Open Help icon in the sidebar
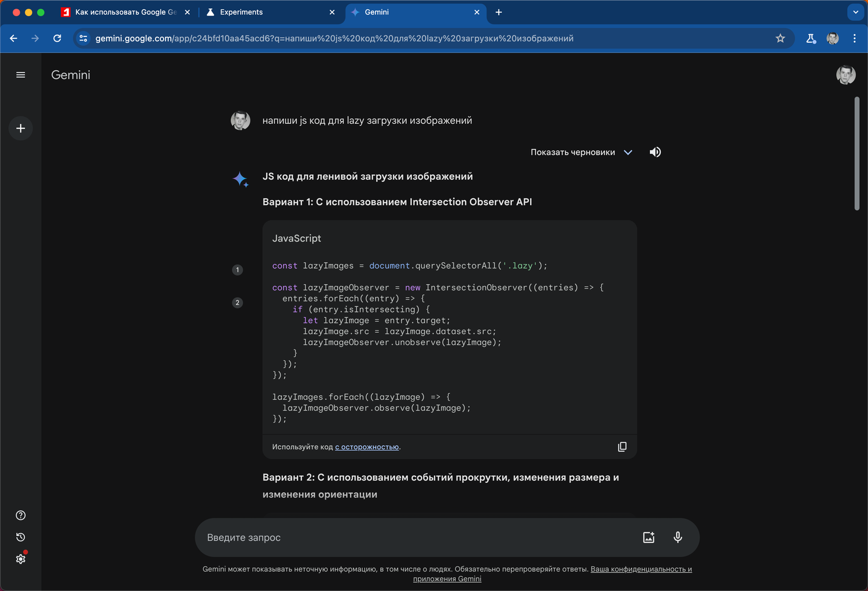The height and width of the screenshot is (591, 868). point(21,515)
